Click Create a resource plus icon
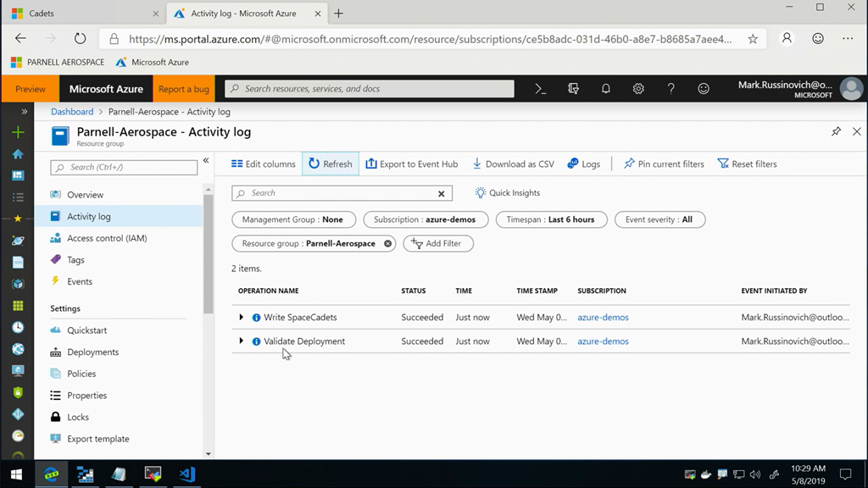The width and height of the screenshot is (868, 488). point(18,132)
